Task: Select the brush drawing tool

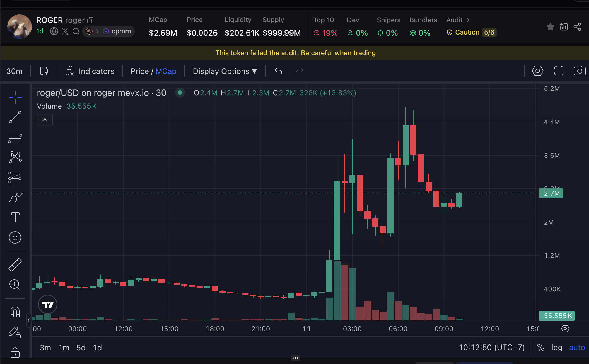Action: [15, 197]
